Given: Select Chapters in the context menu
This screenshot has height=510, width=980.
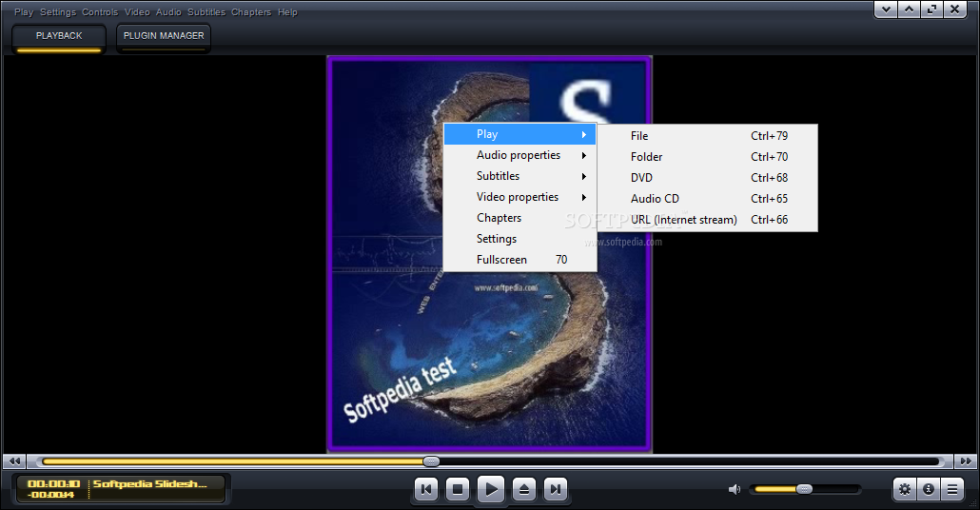Looking at the screenshot, I should (x=520, y=218).
